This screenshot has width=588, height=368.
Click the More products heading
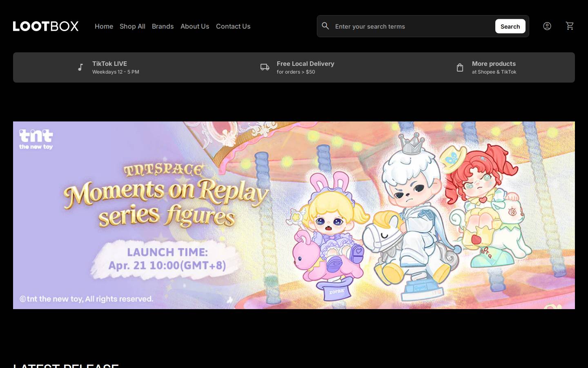(494, 64)
